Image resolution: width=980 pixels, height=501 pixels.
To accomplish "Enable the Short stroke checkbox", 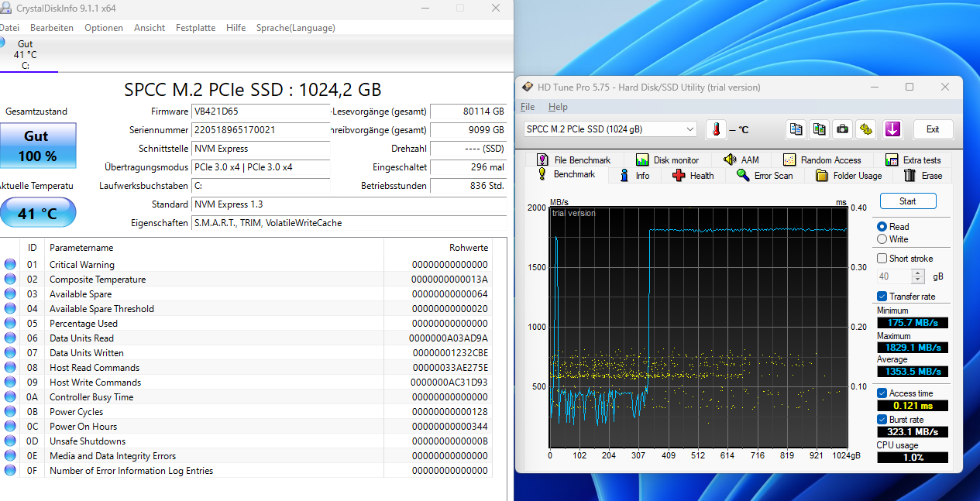I will coord(882,258).
